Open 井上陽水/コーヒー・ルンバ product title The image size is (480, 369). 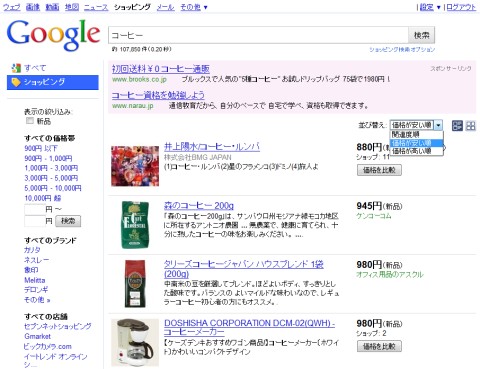(212, 147)
